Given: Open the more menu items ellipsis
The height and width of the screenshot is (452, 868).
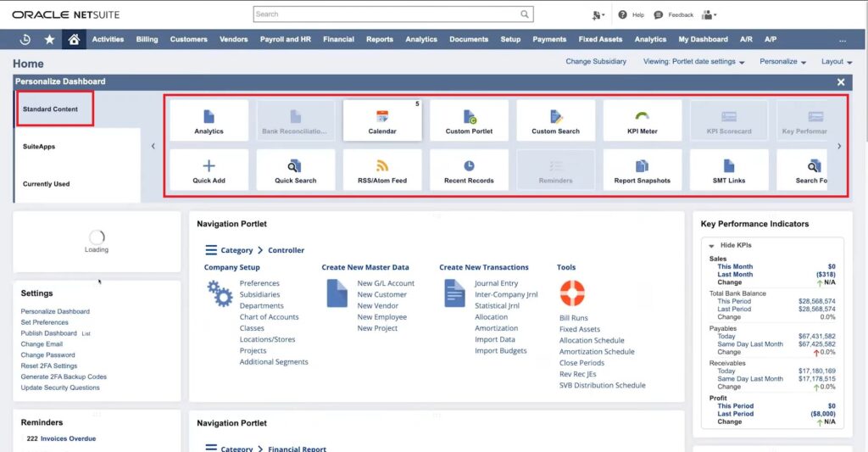Looking at the screenshot, I should (842, 40).
